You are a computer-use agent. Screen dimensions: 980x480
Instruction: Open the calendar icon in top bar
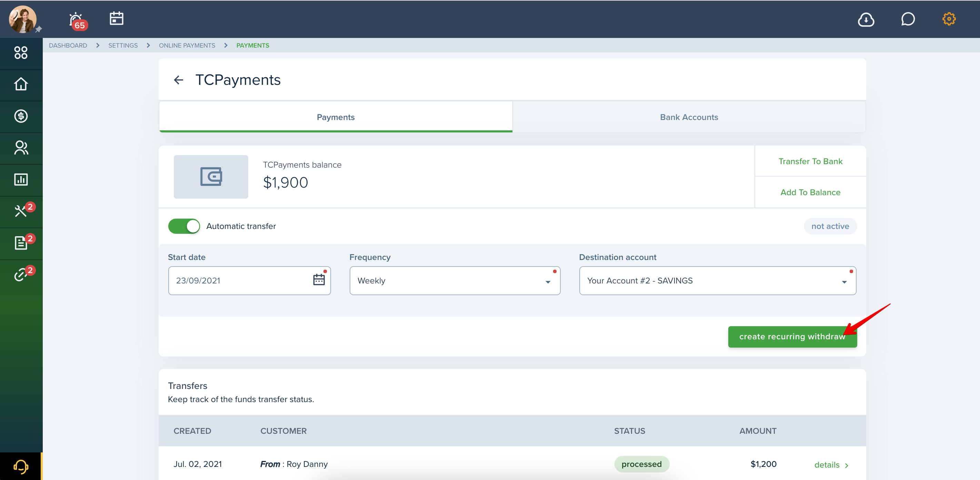point(117,18)
